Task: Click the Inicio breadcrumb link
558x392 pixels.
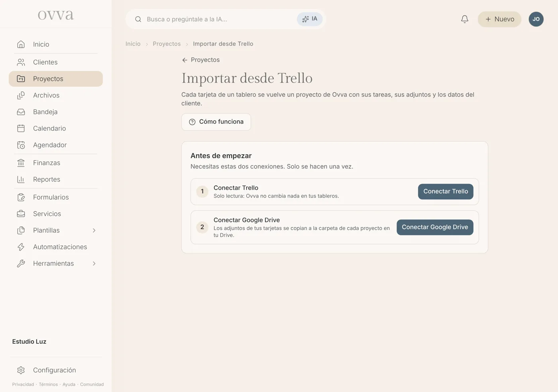Action: coord(133,44)
